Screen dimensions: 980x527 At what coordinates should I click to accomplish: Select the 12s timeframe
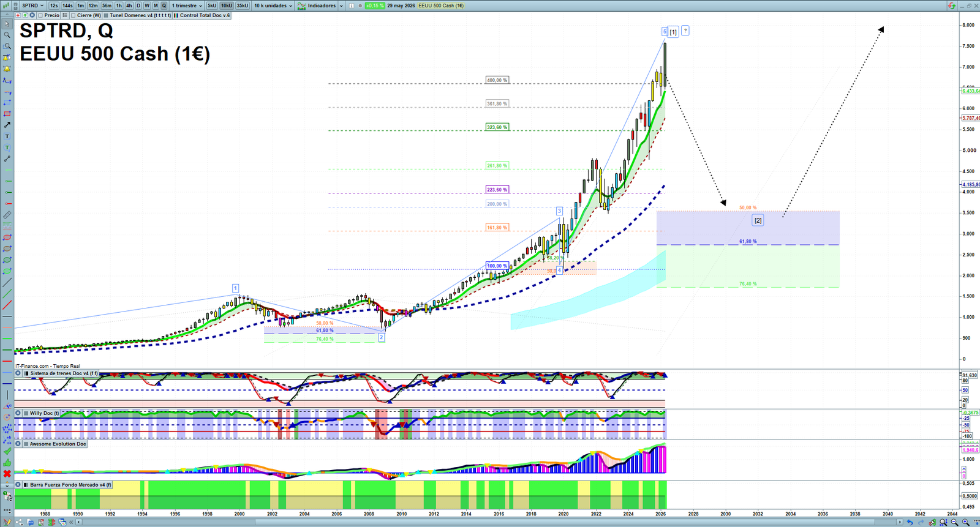click(54, 6)
